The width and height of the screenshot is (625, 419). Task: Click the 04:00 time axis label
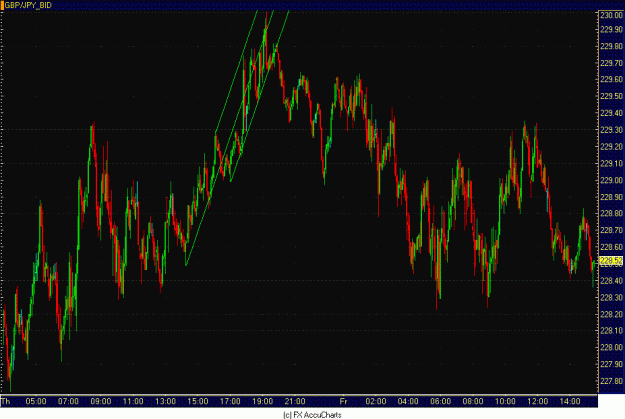click(x=408, y=401)
